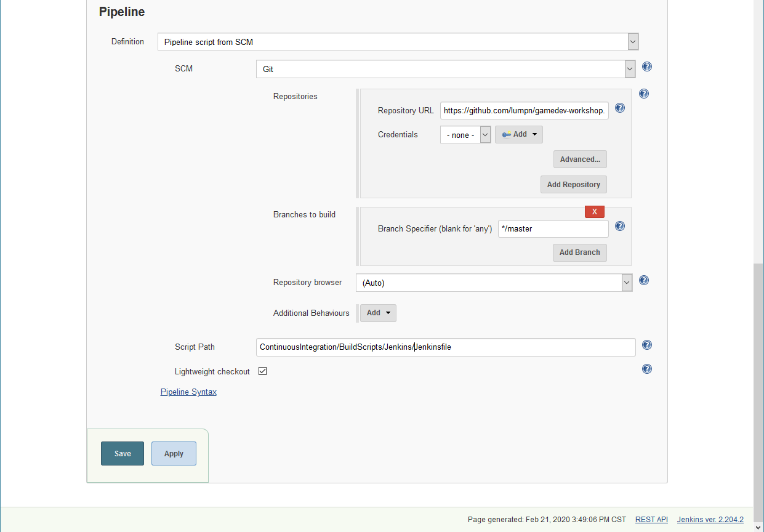Focus the Branch Specifier field

tap(553, 228)
